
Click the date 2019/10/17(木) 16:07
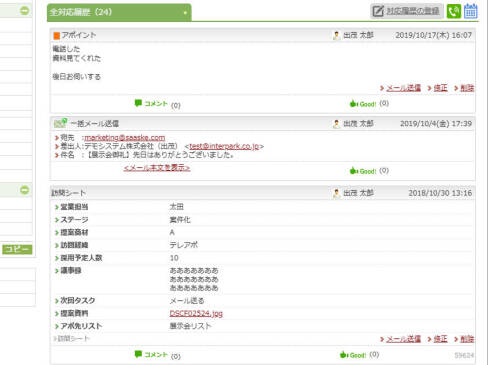[433, 35]
